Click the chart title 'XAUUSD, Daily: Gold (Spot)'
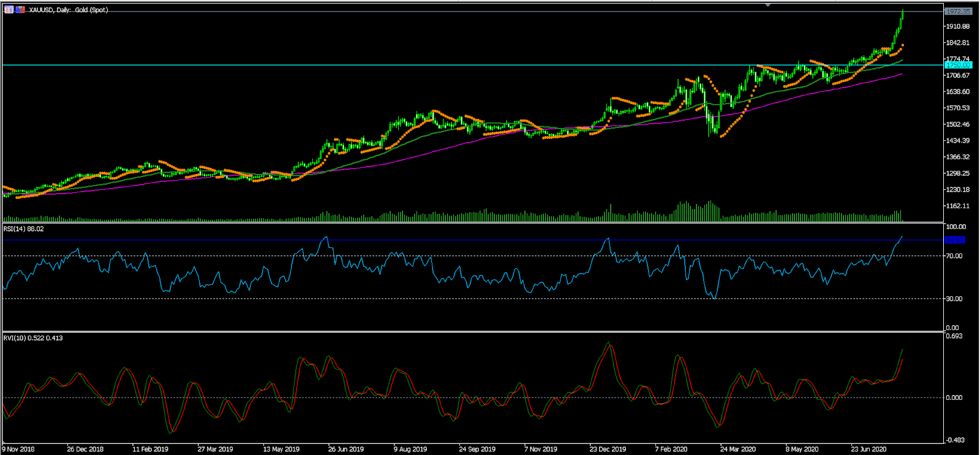 69,10
